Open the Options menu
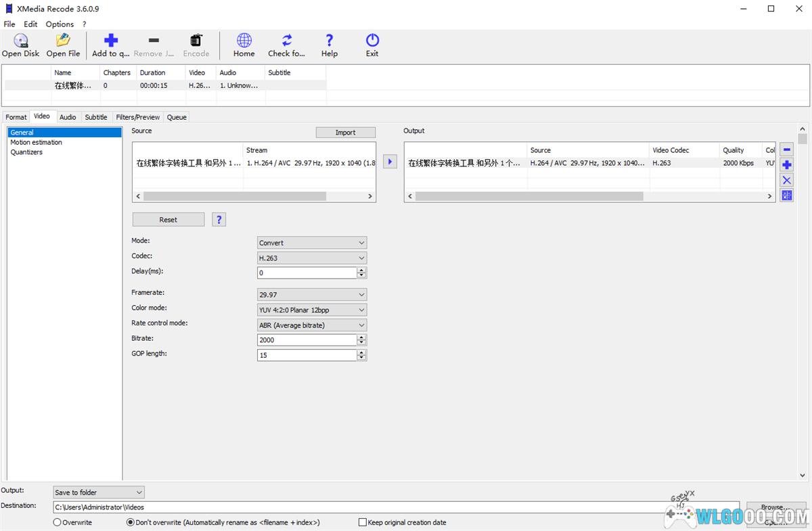812x531 pixels. (60, 24)
